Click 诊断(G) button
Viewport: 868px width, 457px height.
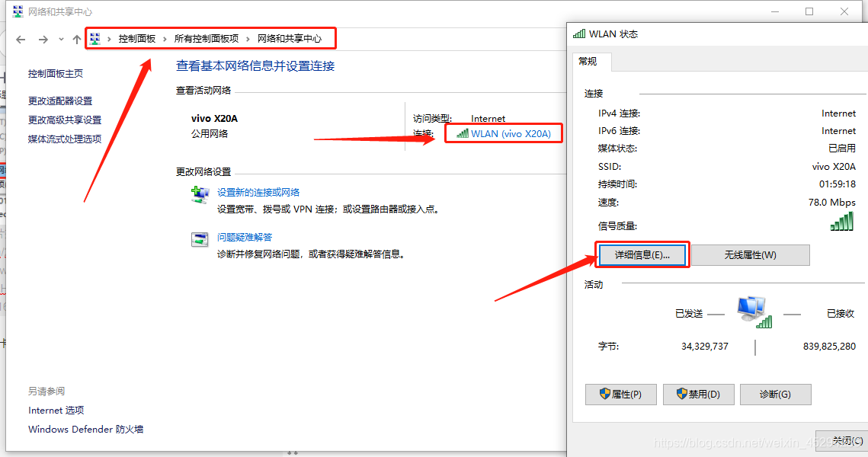pyautogui.click(x=776, y=395)
